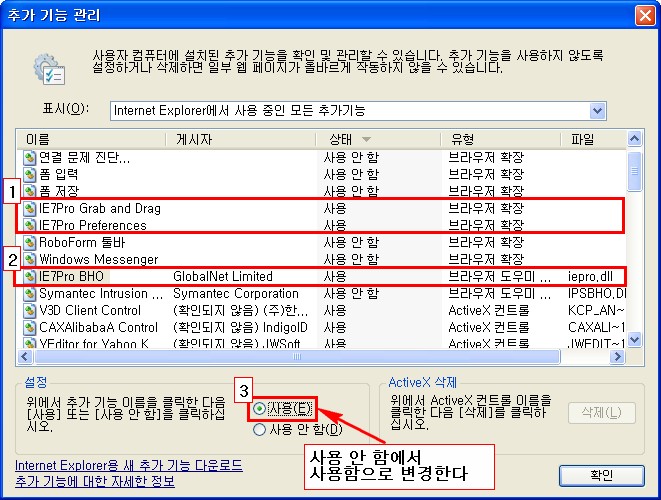661x500 pixels.
Task: Select the RoboForm 툴바 row
Action: coord(322,242)
